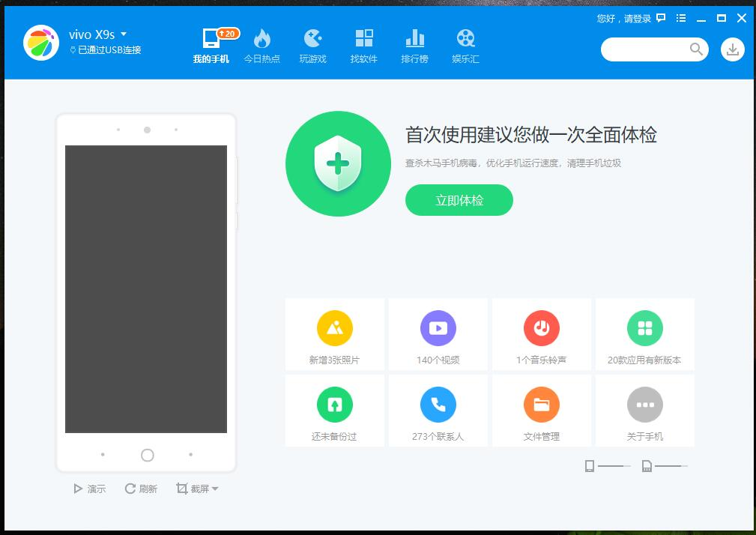The height and width of the screenshot is (535, 756).
Task: Click the phone home button circle
Action: point(147,455)
